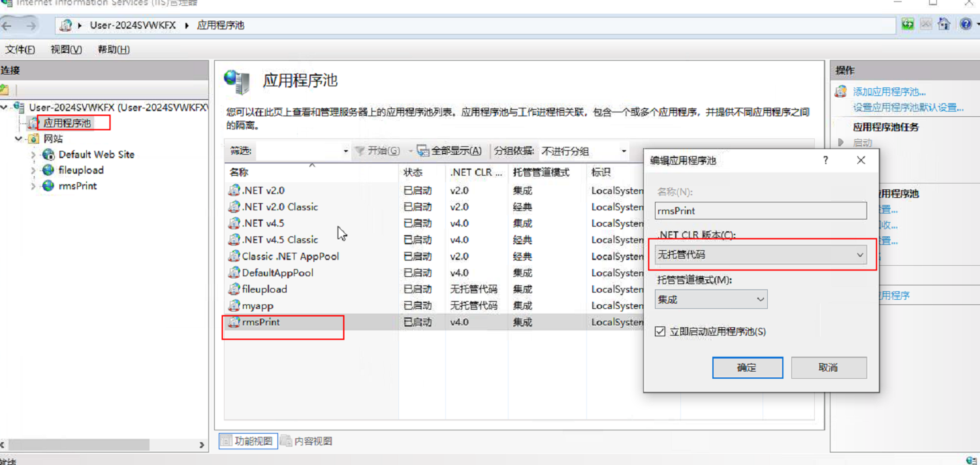Collapse the 网站 tree node
980x465 pixels.
18,139
